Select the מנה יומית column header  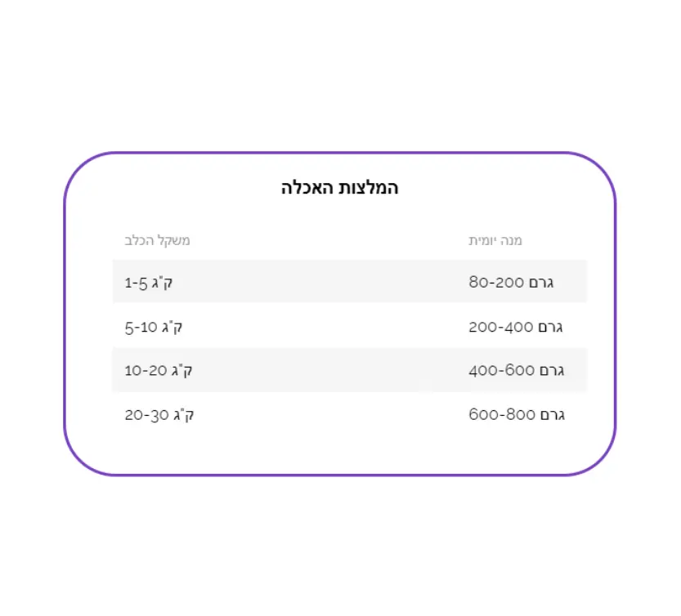tap(495, 240)
